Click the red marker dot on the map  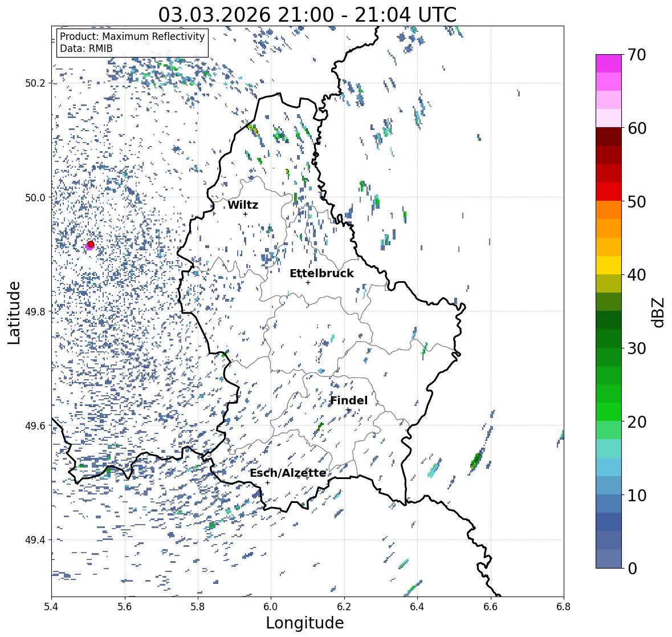coord(91,244)
